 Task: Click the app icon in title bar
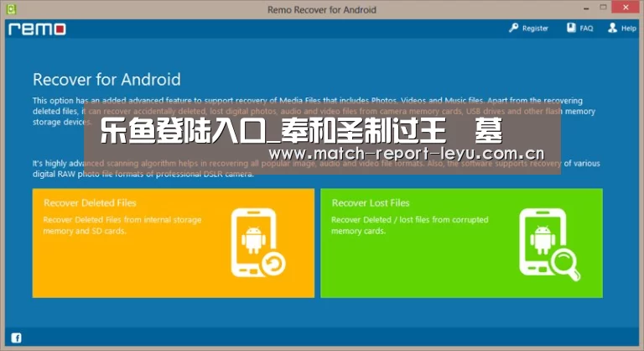pyautogui.click(x=12, y=9)
